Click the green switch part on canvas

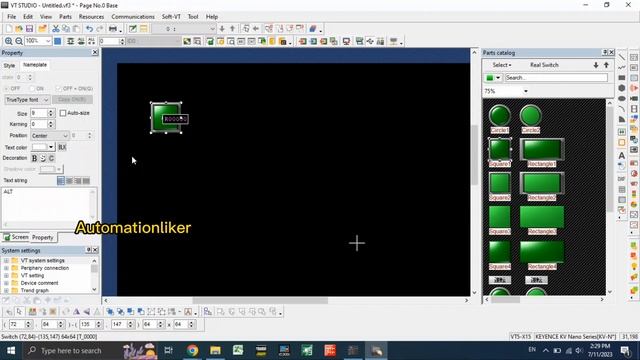pos(166,118)
